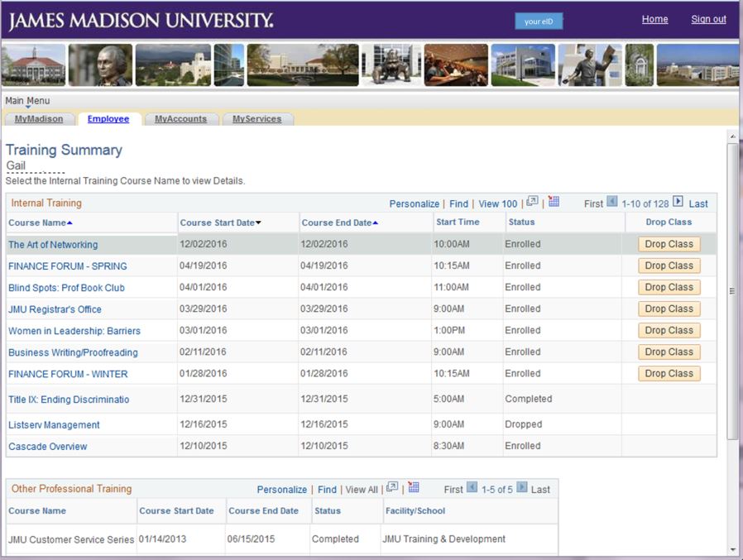Open Internal Training grid in new window icon
The height and width of the screenshot is (560, 743).
click(x=532, y=201)
